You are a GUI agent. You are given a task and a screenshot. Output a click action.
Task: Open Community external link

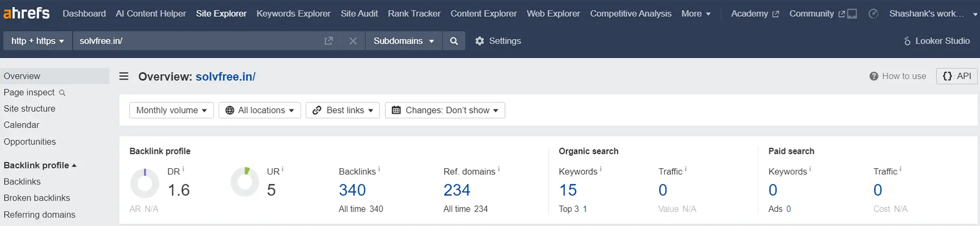817,14
